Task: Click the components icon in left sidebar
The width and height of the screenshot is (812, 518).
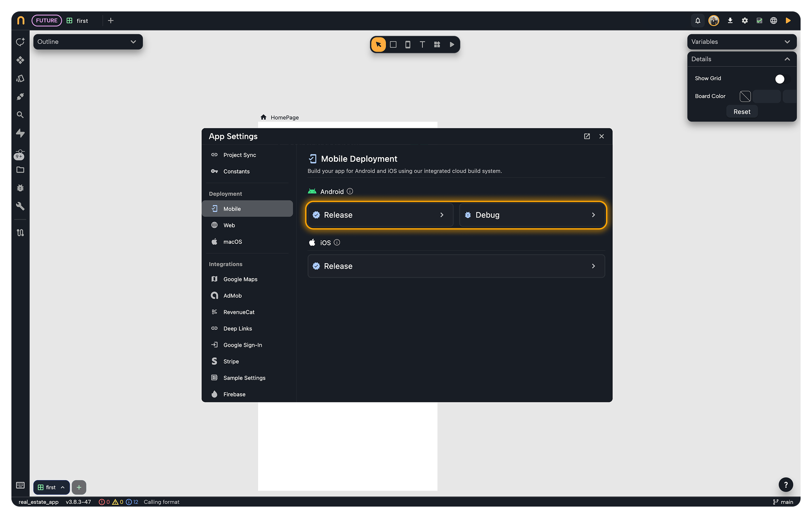Action: coord(20,60)
